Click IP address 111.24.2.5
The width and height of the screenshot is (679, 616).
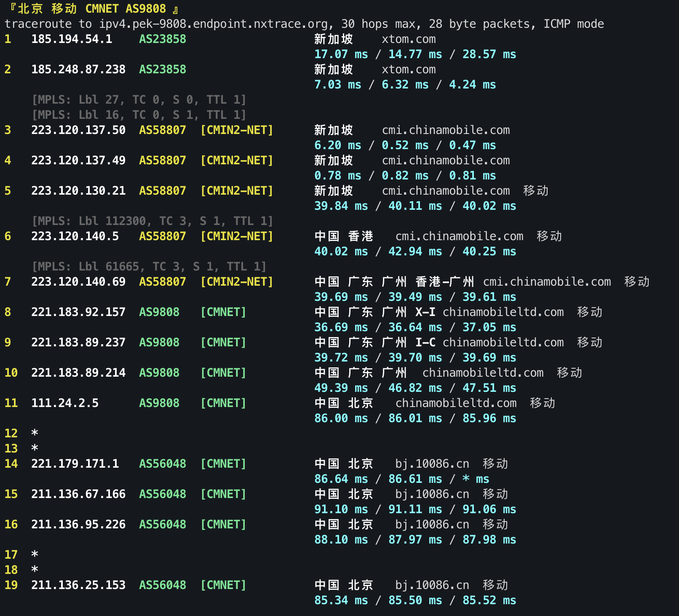pos(65,403)
